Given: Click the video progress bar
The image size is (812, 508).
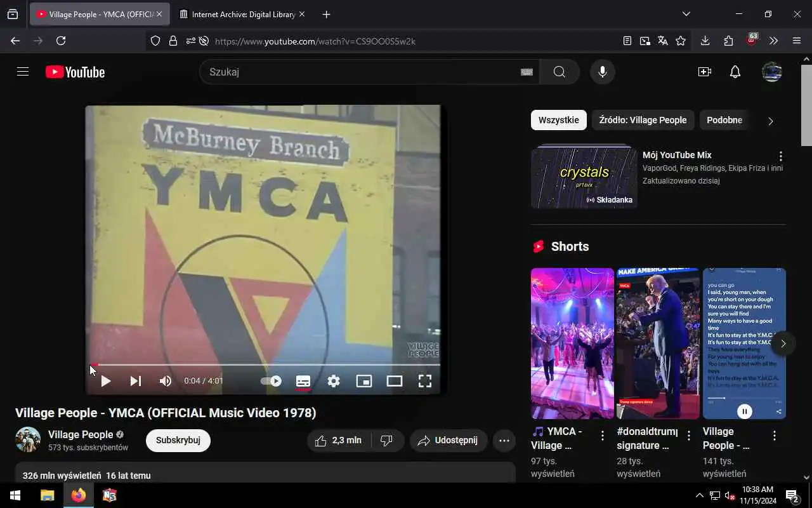Looking at the screenshot, I should click(x=265, y=365).
